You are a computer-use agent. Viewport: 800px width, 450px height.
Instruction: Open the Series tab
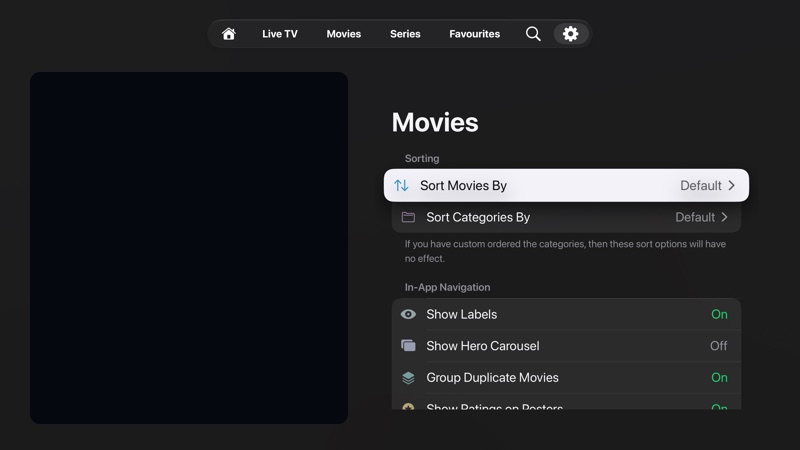(405, 34)
